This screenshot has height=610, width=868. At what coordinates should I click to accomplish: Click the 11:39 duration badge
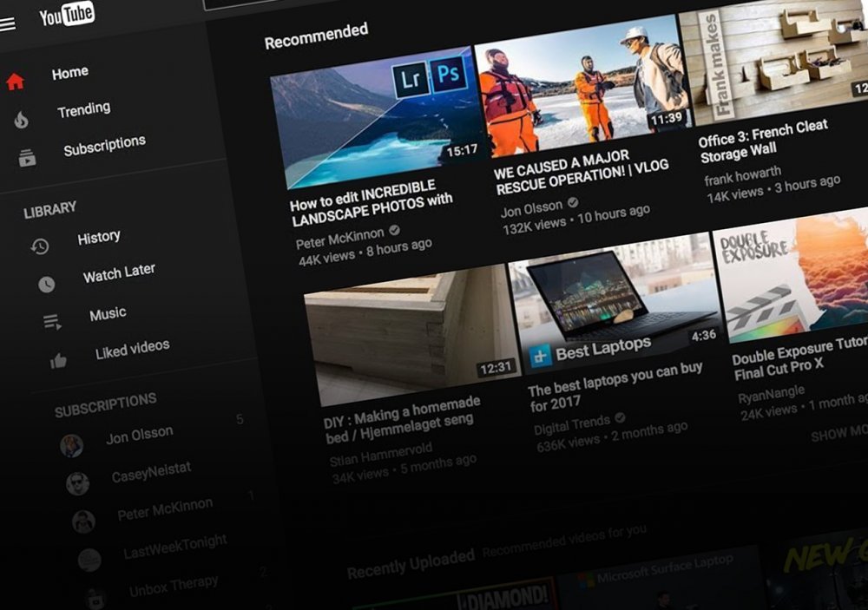tap(666, 119)
